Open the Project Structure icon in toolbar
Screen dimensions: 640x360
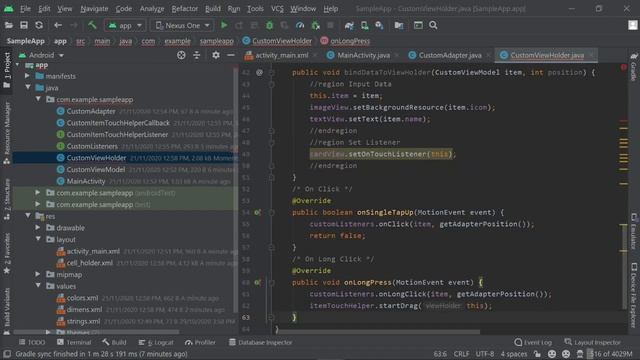tap(399, 25)
